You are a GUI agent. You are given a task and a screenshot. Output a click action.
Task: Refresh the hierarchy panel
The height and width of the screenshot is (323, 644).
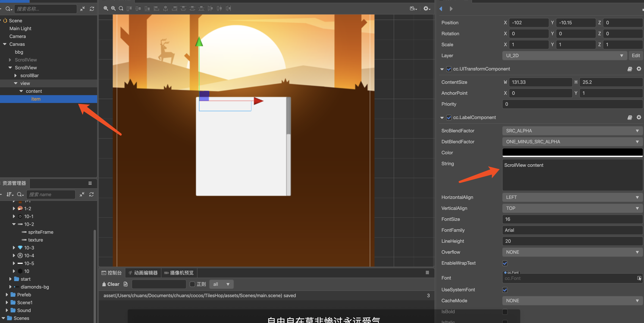[92, 9]
